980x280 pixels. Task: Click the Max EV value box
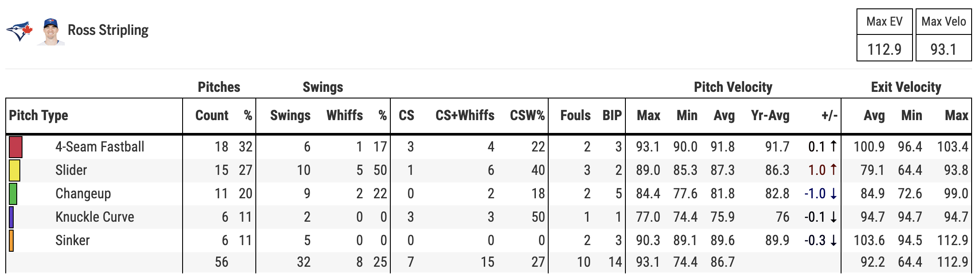(884, 49)
